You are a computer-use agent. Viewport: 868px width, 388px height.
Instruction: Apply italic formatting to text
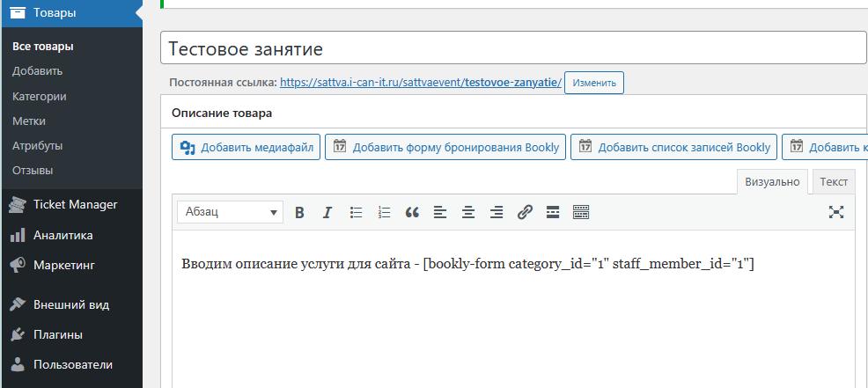click(327, 212)
